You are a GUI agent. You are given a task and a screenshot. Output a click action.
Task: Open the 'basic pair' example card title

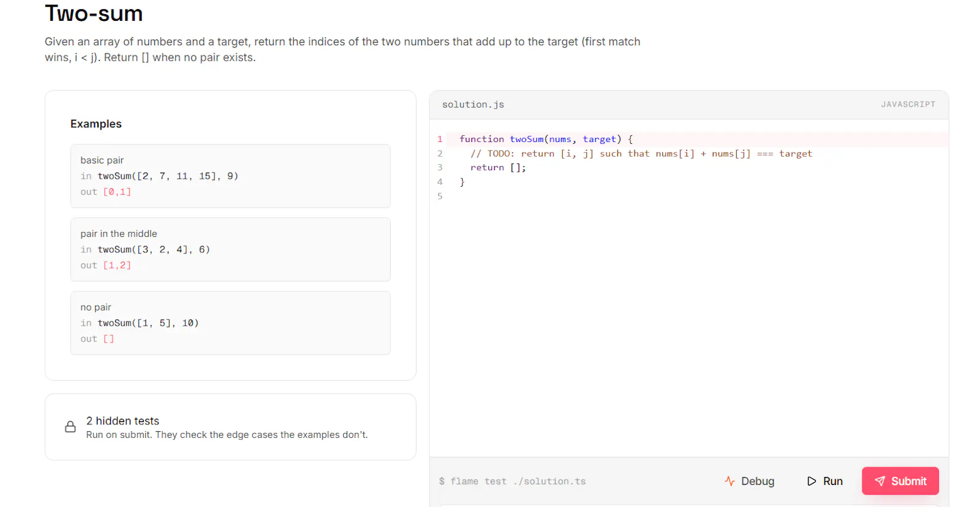[x=102, y=160]
